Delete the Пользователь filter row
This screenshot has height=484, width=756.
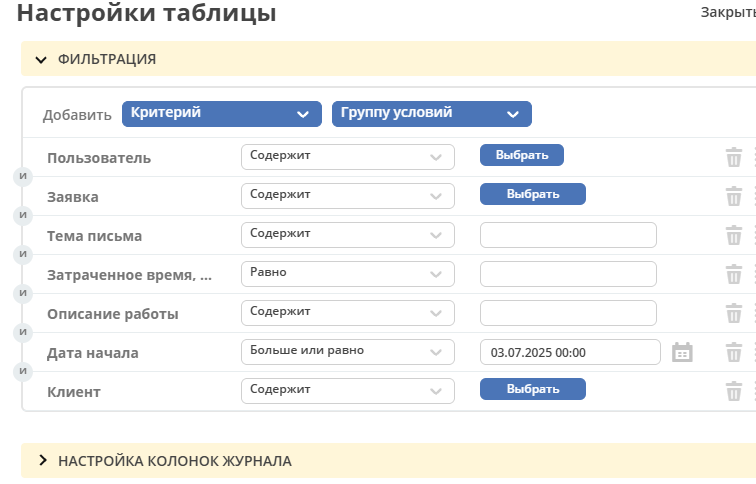pos(733,158)
